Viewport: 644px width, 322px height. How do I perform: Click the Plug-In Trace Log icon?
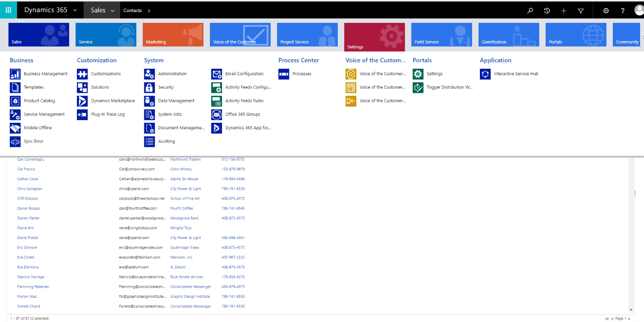coord(82,115)
